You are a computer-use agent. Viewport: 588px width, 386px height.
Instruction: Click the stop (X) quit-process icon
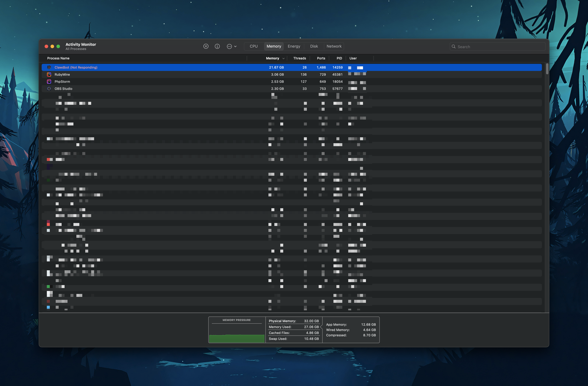pyautogui.click(x=206, y=46)
